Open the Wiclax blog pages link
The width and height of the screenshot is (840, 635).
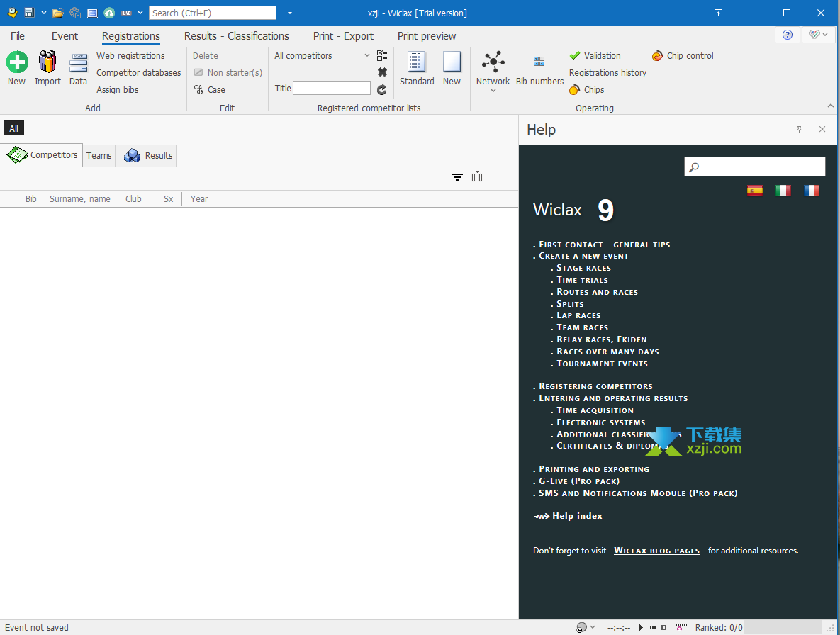click(x=657, y=551)
